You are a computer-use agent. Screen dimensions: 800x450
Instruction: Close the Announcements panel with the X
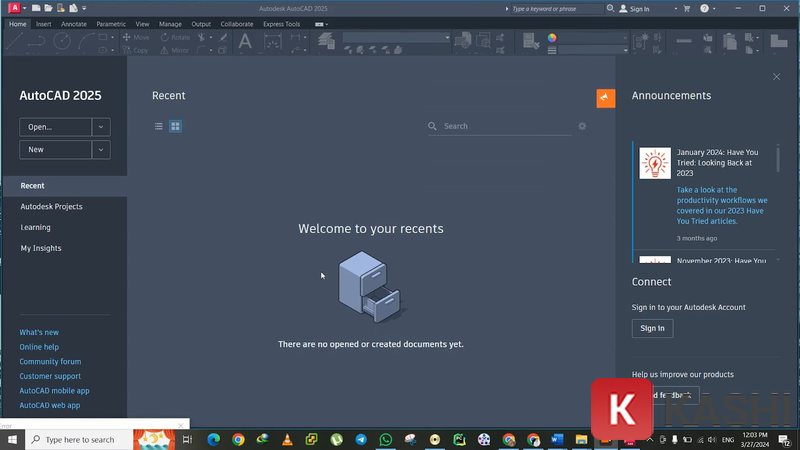(x=777, y=77)
